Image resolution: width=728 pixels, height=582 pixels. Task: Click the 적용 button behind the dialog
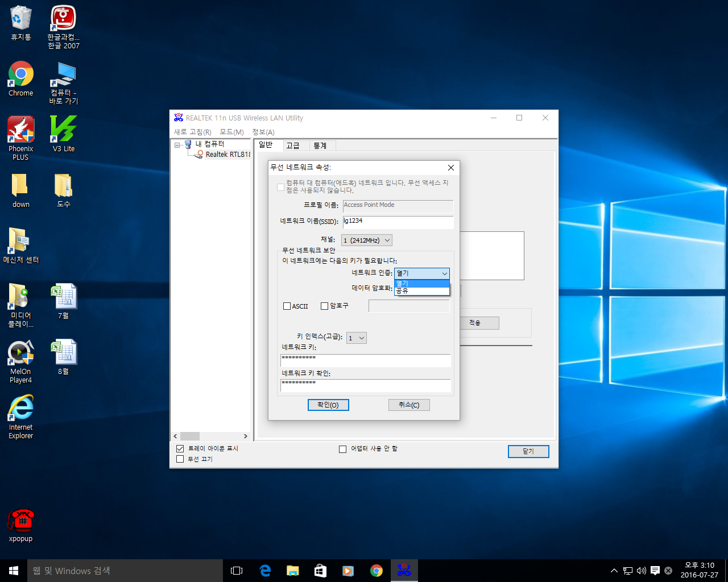(x=479, y=323)
